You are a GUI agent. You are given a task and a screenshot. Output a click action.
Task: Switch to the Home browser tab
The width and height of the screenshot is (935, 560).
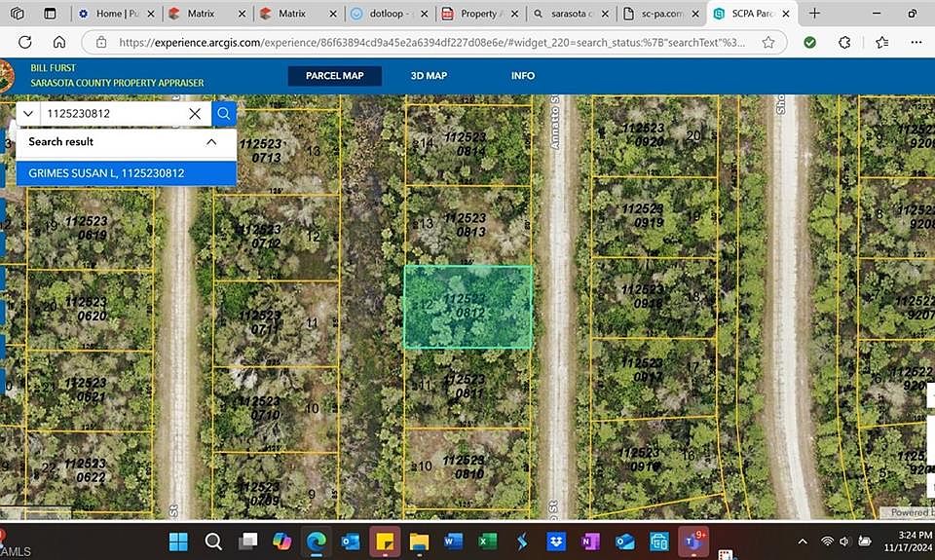coord(116,13)
